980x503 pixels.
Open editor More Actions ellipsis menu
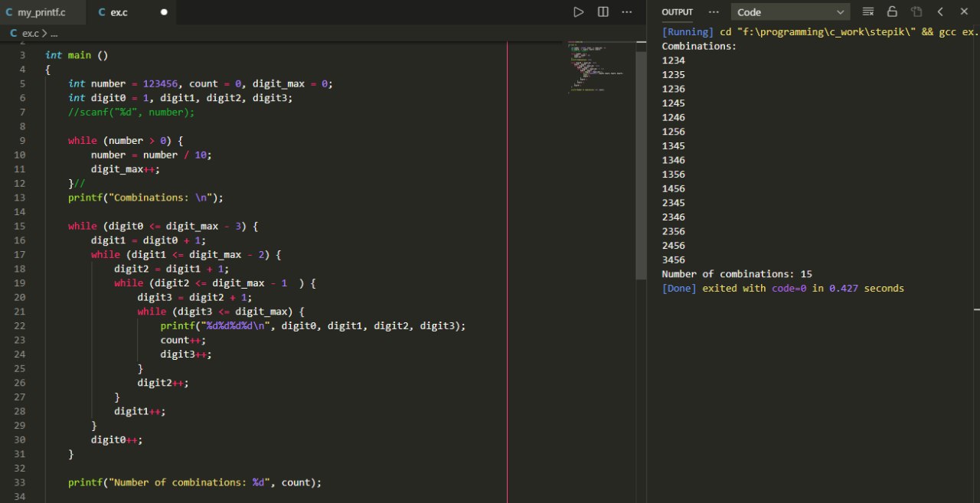[x=627, y=12]
